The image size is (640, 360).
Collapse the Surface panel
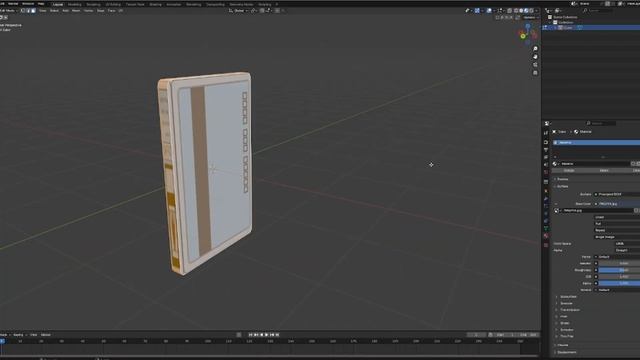coord(561,186)
